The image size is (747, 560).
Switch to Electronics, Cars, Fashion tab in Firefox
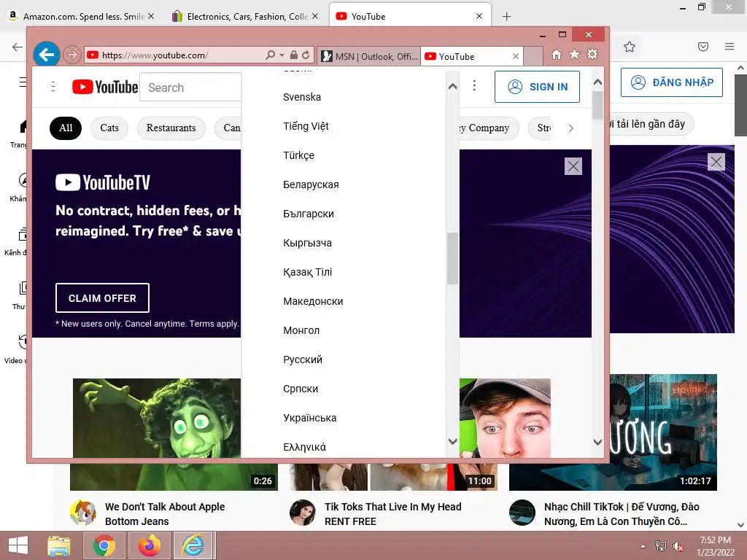point(245,17)
